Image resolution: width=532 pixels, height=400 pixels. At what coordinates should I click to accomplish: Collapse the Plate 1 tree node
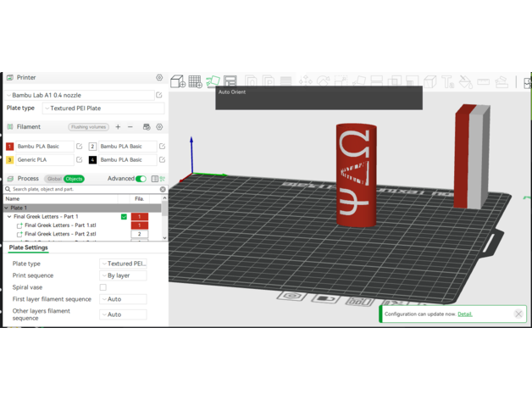(x=7, y=208)
